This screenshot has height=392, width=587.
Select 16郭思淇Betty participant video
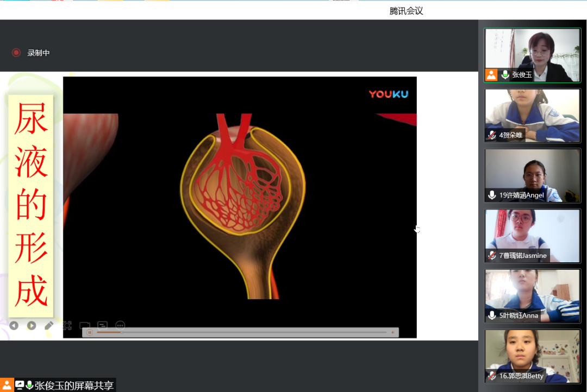(532, 356)
